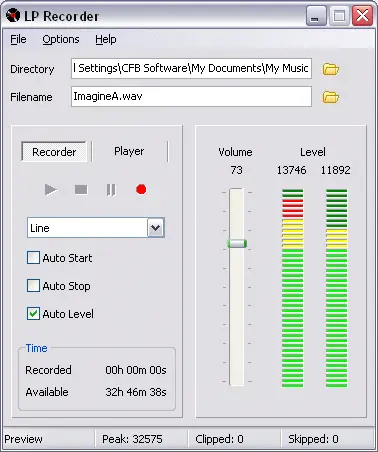378x452 pixels.
Task: Click the Preview status text
Action: pyautogui.click(x=23, y=439)
